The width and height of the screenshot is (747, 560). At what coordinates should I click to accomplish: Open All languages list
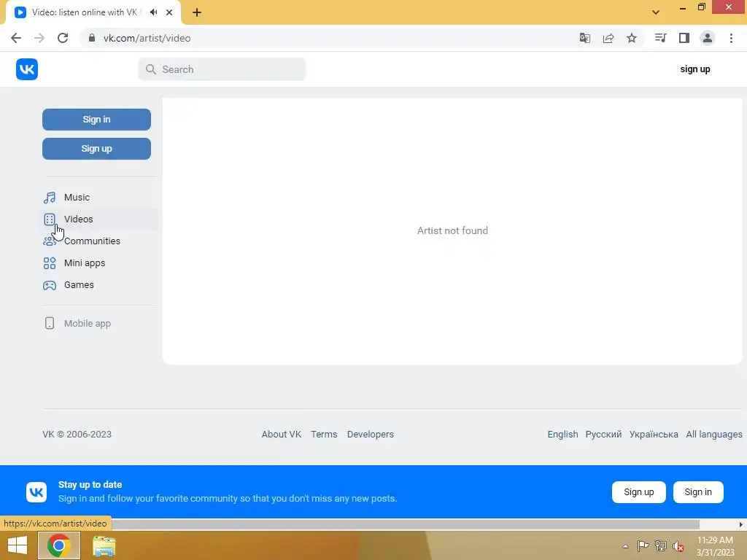tap(713, 435)
